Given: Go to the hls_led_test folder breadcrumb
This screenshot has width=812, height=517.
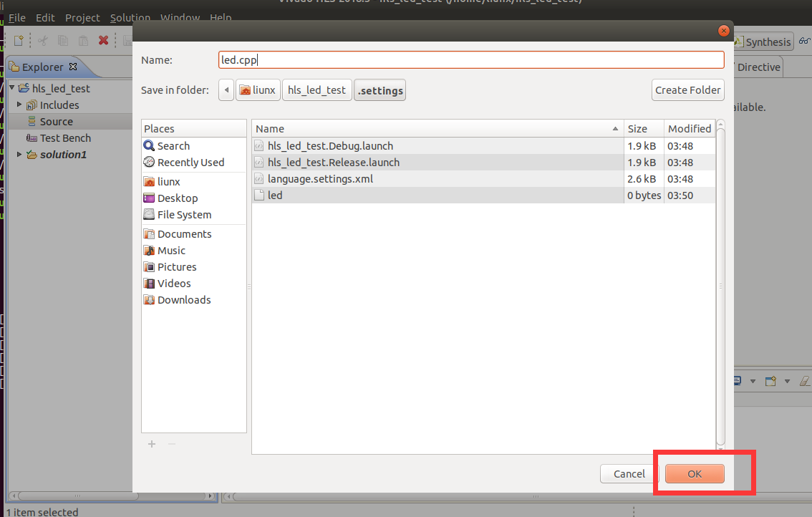Looking at the screenshot, I should pos(317,90).
